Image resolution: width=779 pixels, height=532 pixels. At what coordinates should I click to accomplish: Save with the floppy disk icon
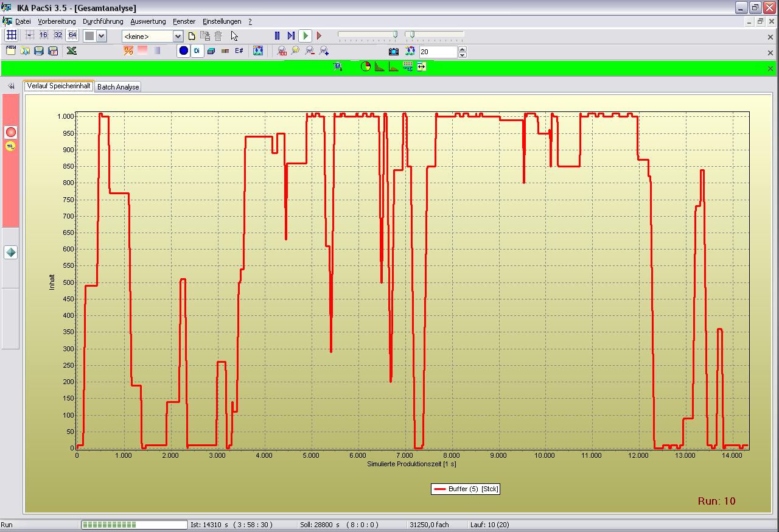39,51
